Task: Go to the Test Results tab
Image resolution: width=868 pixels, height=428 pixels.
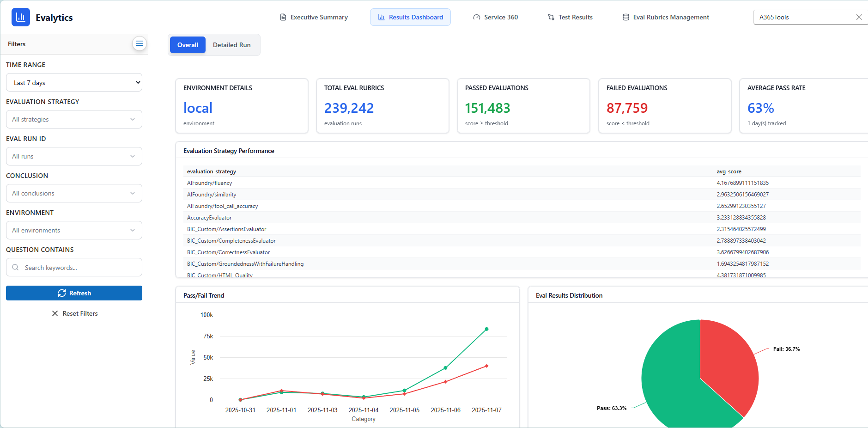Action: pos(570,17)
